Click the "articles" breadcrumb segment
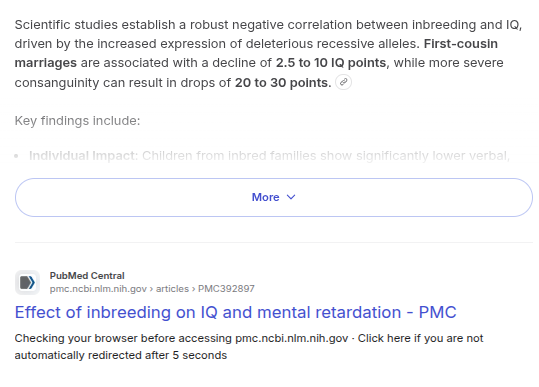The height and width of the screenshot is (387, 539). tap(172, 289)
